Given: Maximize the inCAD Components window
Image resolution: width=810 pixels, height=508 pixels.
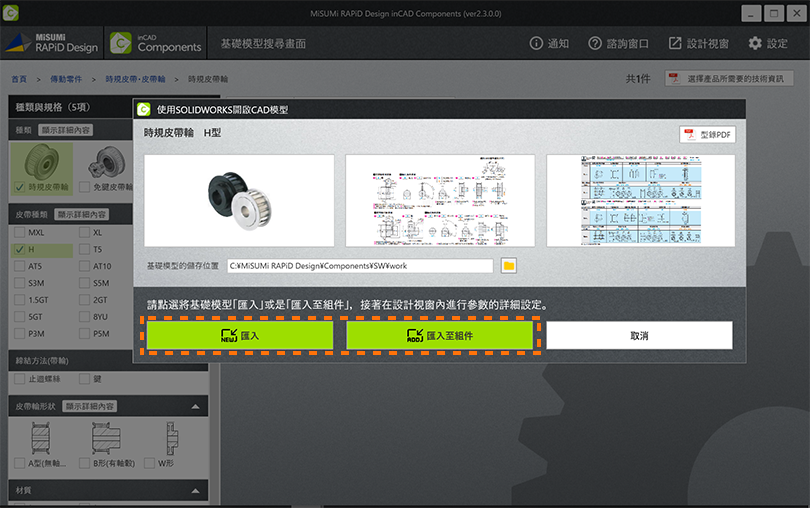Looking at the screenshot, I should [774, 13].
